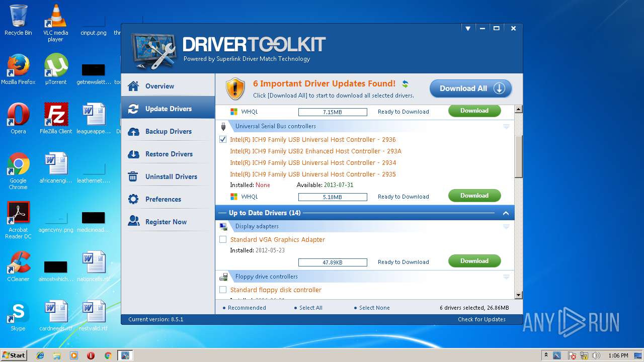Screen dimensions: 644x362
Task: Click the warning shield icon
Action: [235, 88]
